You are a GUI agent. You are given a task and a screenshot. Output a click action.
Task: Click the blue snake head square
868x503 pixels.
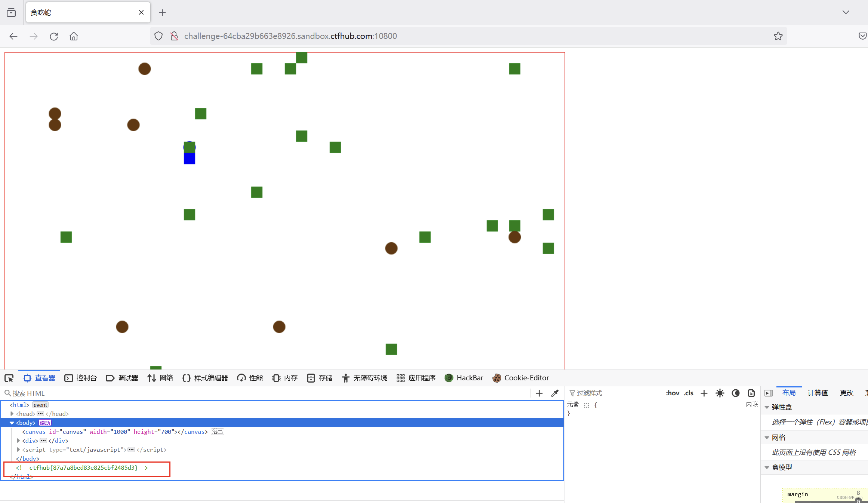point(190,159)
